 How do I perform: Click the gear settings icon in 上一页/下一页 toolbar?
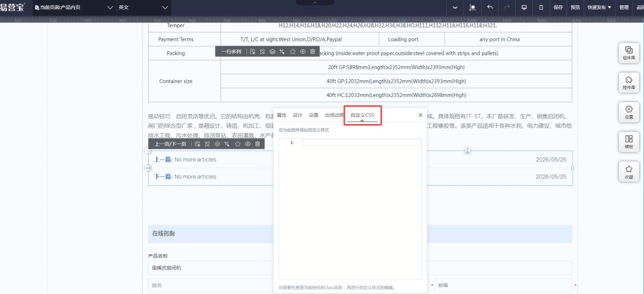tap(217, 144)
